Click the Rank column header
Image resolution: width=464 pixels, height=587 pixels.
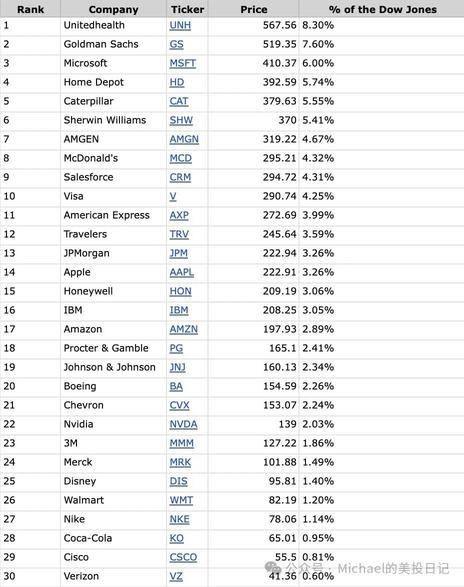pyautogui.click(x=30, y=9)
